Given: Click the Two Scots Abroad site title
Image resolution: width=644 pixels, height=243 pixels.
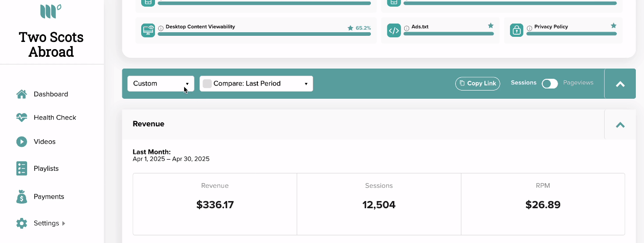Looking at the screenshot, I should (51, 45).
